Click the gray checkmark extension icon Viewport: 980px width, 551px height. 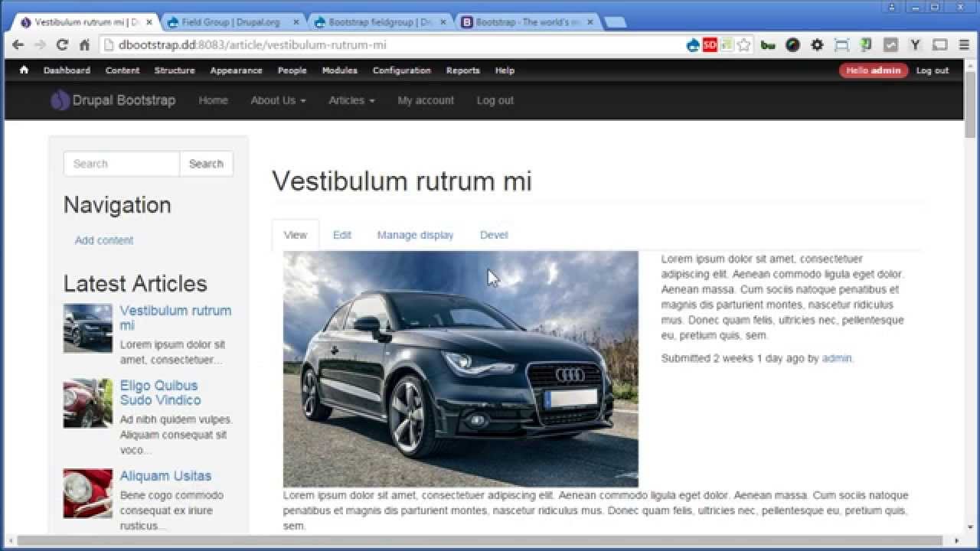pos(890,45)
